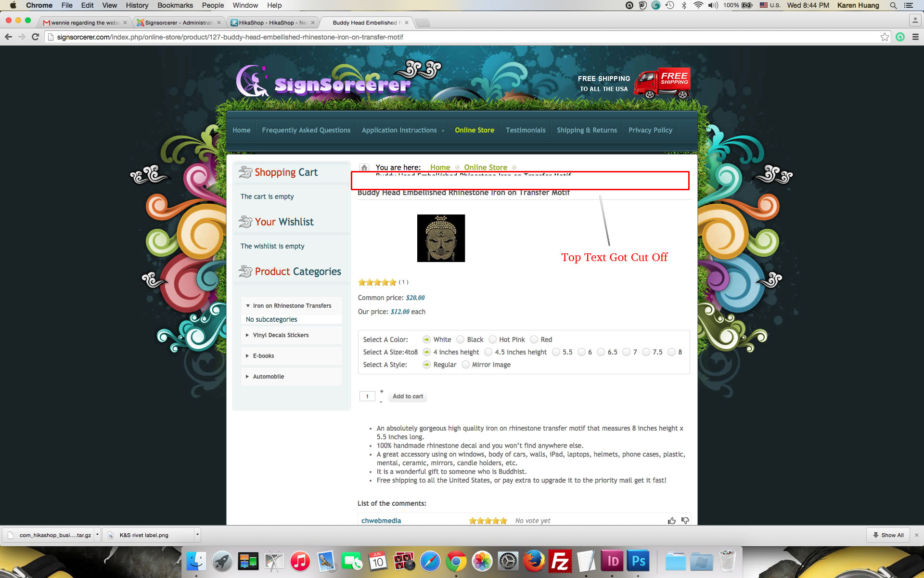This screenshot has width=924, height=578.
Task: Click the Add to cart button
Action: 408,396
